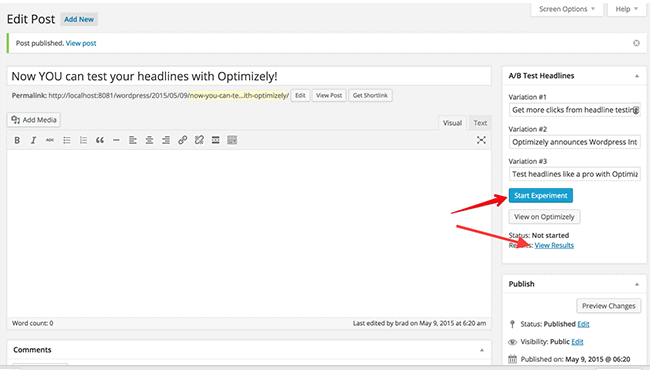This screenshot has width=650, height=370.
Task: Switch to the Visual editor tab
Action: click(452, 123)
